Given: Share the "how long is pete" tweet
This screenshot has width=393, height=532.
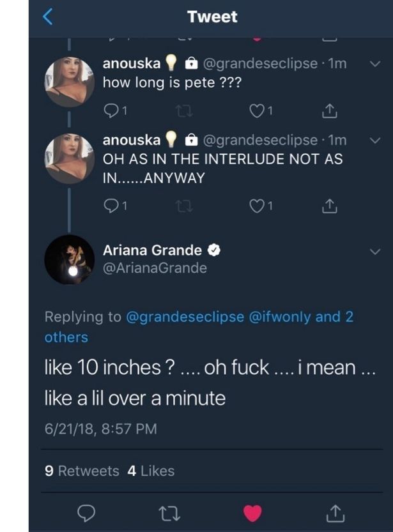Looking at the screenshot, I should click(x=328, y=112).
